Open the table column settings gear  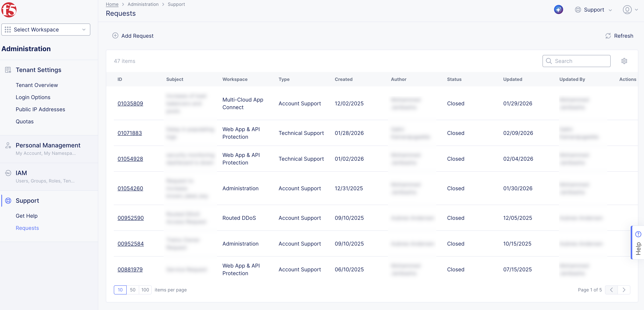coord(624,61)
